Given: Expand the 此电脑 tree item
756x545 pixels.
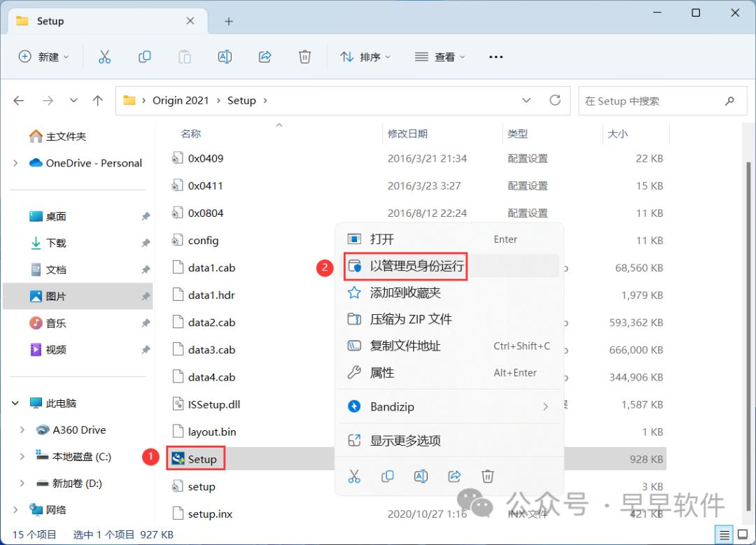Looking at the screenshot, I should pos(15,403).
